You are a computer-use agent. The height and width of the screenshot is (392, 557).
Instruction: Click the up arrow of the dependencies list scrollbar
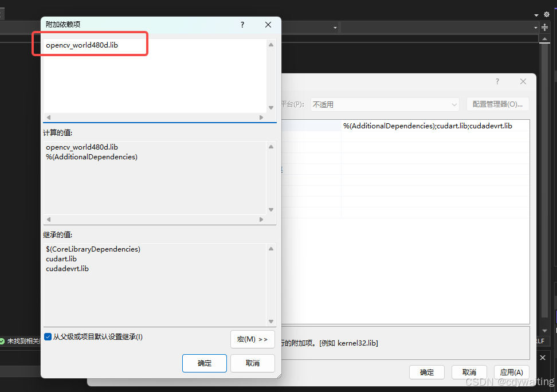tap(270, 44)
